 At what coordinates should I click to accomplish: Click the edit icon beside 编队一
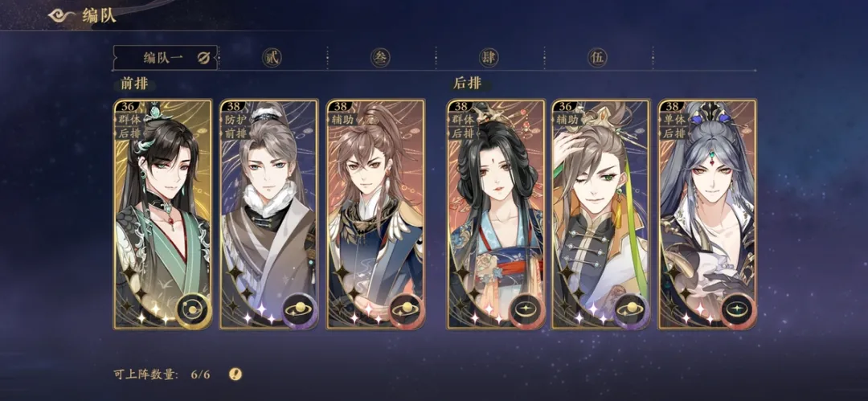pos(203,58)
